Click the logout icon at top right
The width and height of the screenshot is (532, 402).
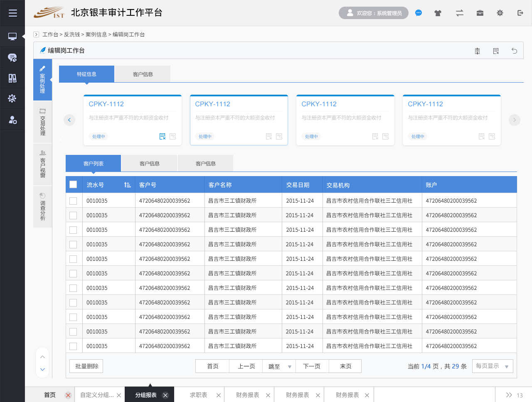520,13
